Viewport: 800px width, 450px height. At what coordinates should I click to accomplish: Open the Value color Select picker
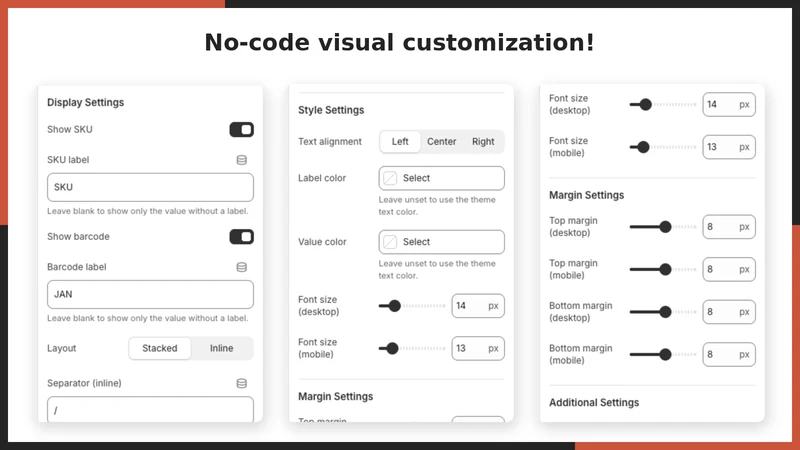pos(442,242)
